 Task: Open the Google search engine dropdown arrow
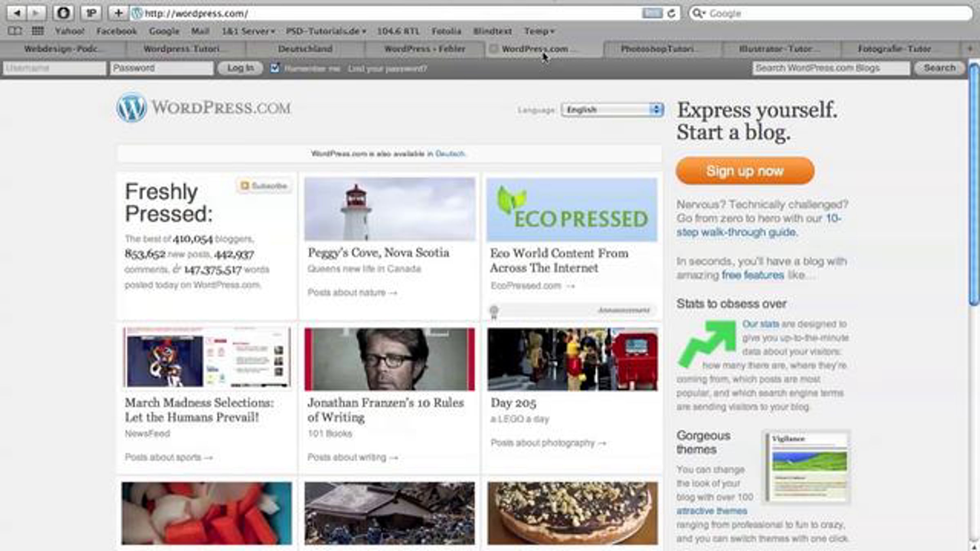(704, 13)
